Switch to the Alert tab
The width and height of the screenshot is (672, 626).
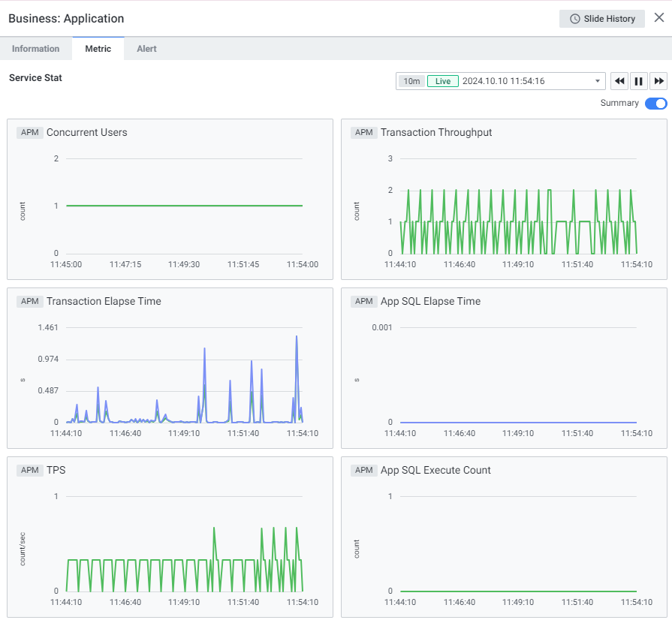pos(146,49)
